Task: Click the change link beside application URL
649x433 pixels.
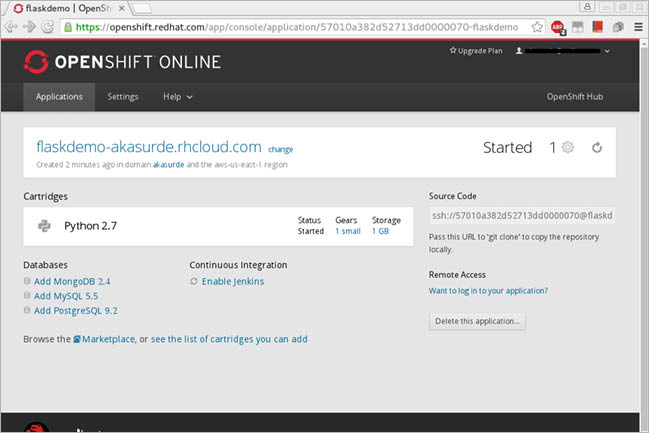Action: pos(281,150)
